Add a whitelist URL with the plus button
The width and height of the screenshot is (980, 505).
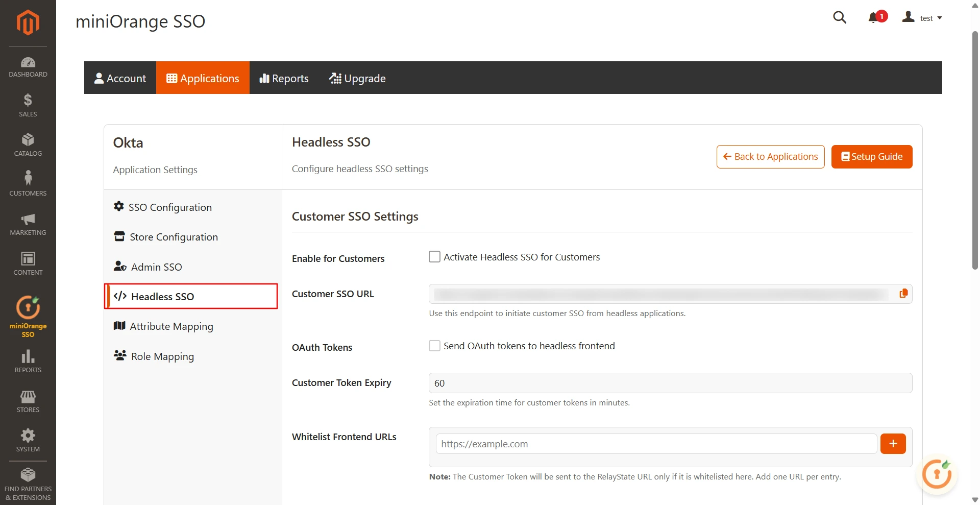893,444
